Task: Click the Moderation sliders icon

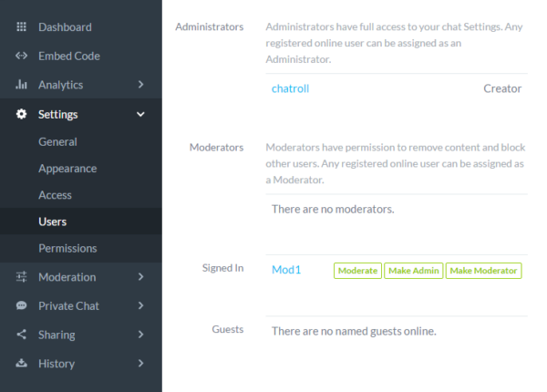Action: coord(22,277)
